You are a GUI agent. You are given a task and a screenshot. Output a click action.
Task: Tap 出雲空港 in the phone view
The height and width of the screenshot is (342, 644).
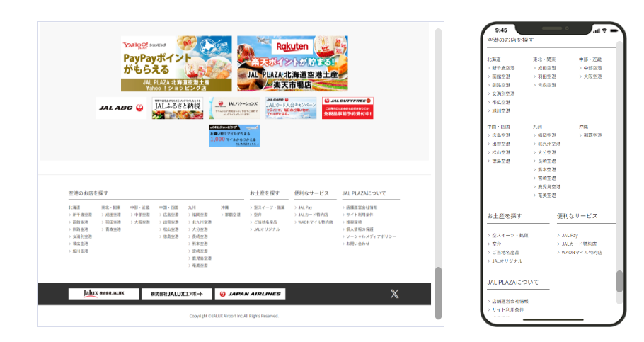click(501, 144)
